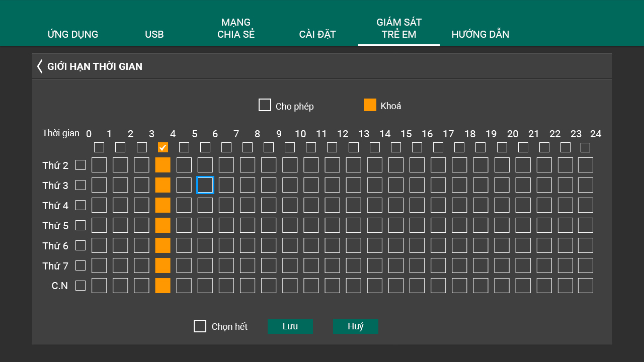The height and width of the screenshot is (362, 644).
Task: Open the HƯỚNG DẪN tab
Action: (x=480, y=34)
